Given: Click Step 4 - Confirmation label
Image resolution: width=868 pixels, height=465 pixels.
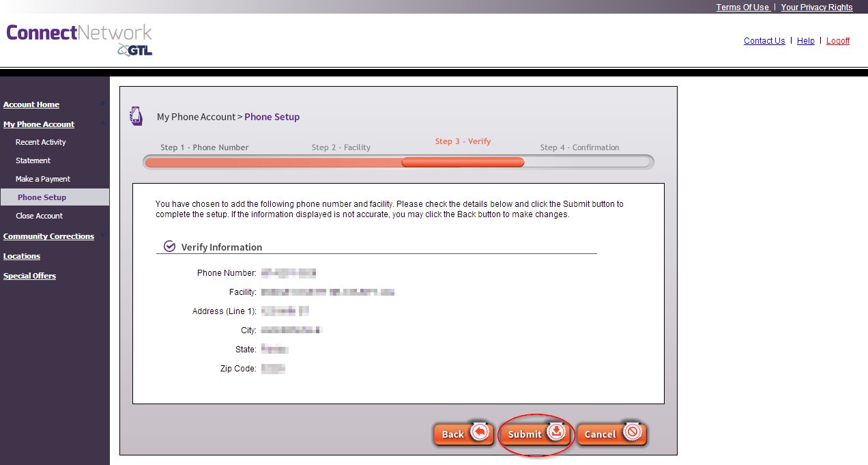Looking at the screenshot, I should (580, 147).
